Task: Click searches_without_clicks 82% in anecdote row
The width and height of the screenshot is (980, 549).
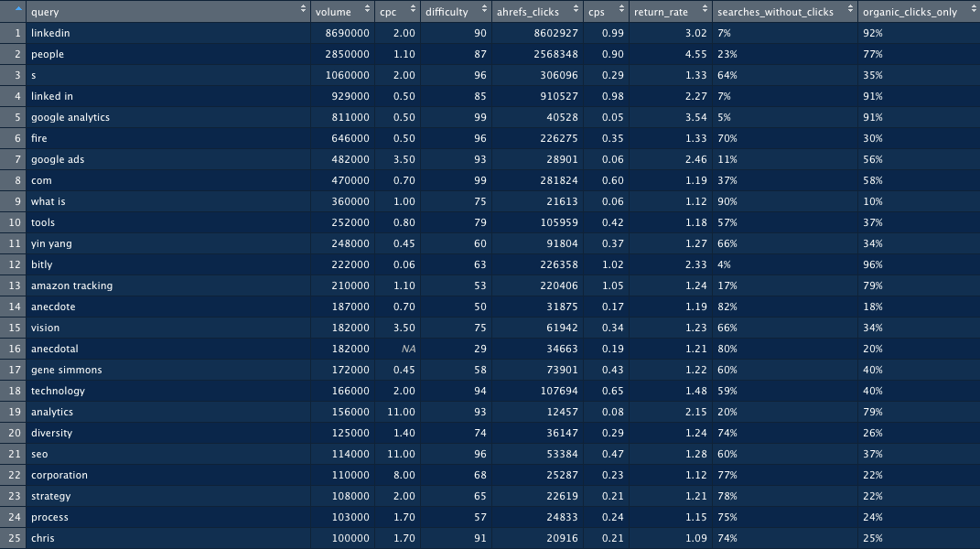Action: pyautogui.click(x=727, y=307)
